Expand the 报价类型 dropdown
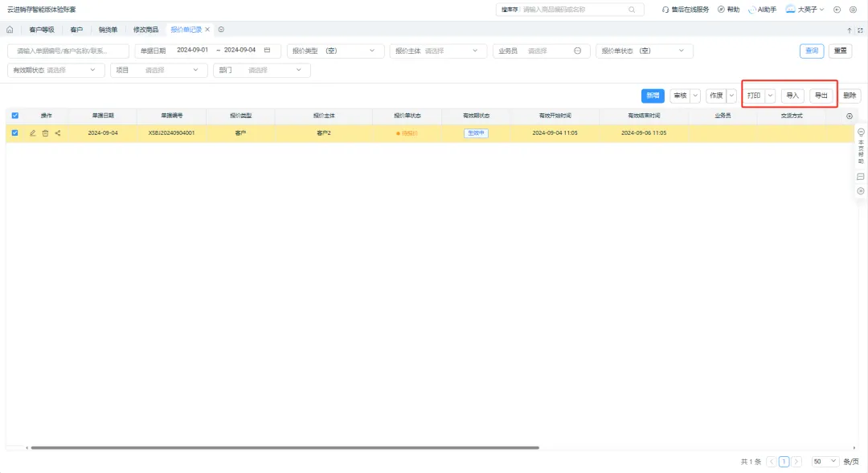Viewport: 868px width, 473px height. [372, 51]
